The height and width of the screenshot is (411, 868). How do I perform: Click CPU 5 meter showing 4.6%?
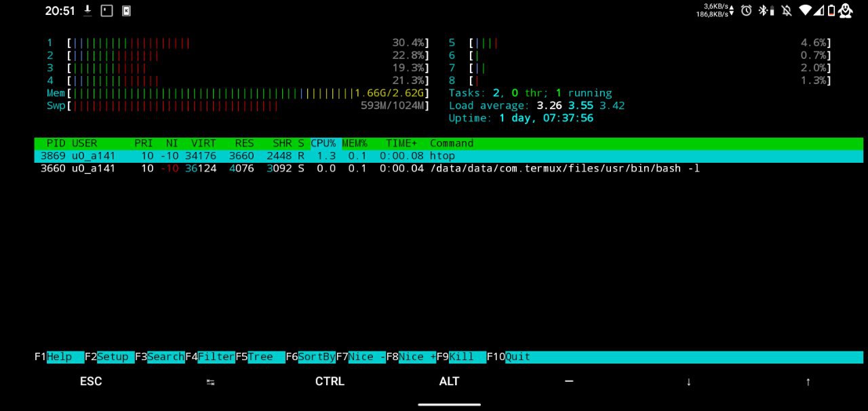click(x=639, y=43)
